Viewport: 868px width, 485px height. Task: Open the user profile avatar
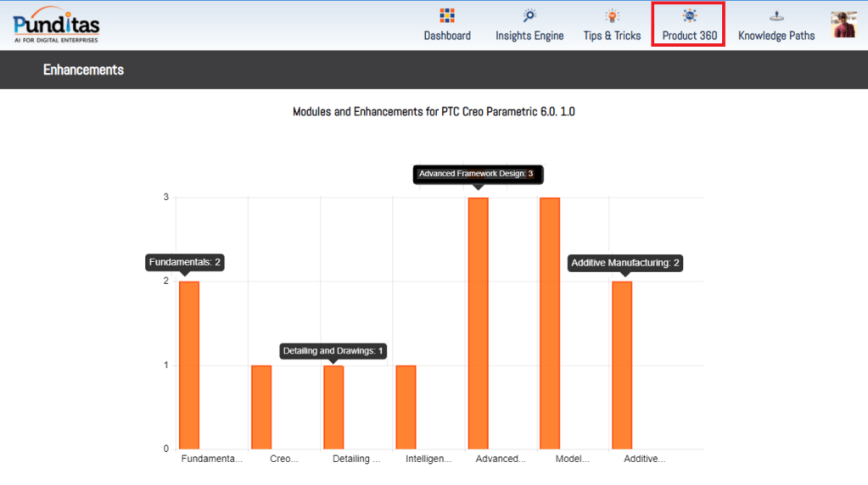843,25
